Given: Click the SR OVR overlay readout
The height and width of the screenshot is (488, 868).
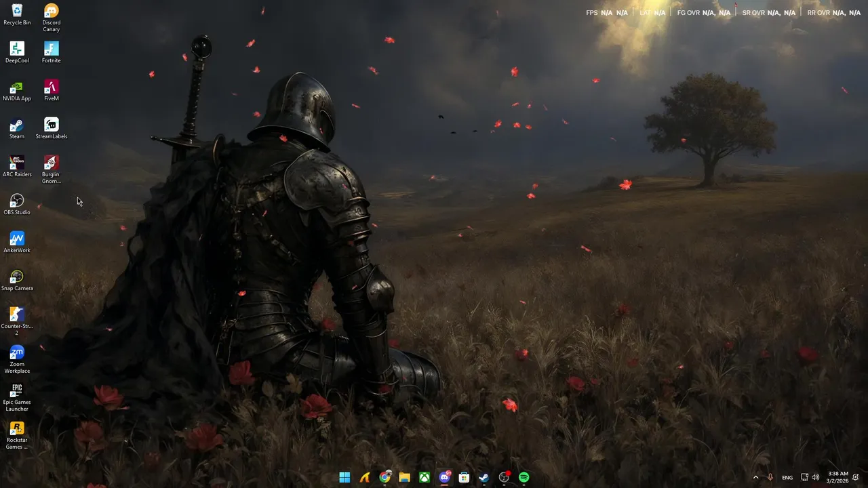Looking at the screenshot, I should point(769,13).
